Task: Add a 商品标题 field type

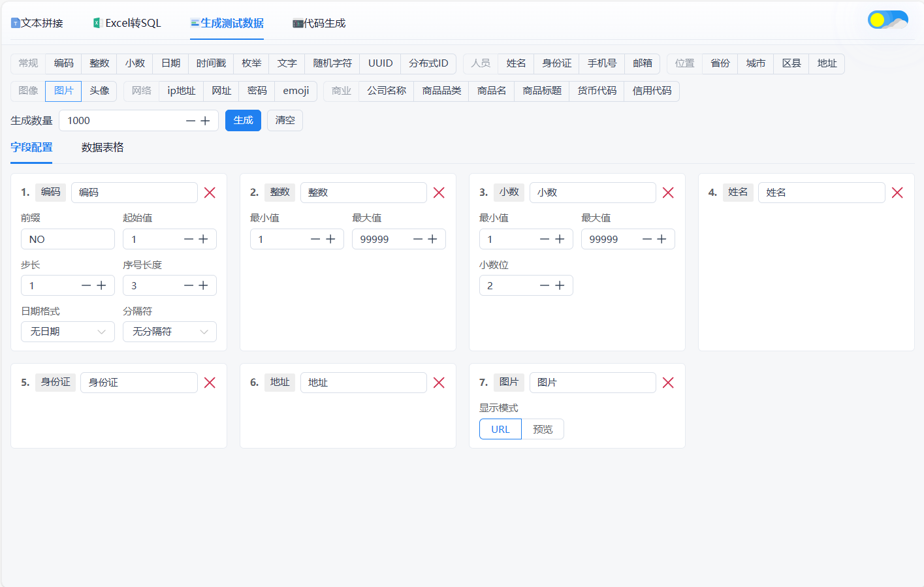Action: [542, 91]
